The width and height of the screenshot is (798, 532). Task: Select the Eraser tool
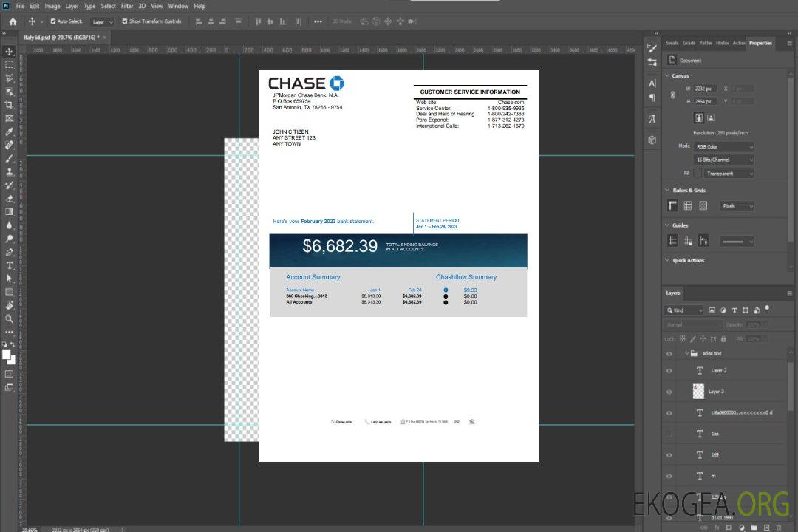click(x=9, y=199)
